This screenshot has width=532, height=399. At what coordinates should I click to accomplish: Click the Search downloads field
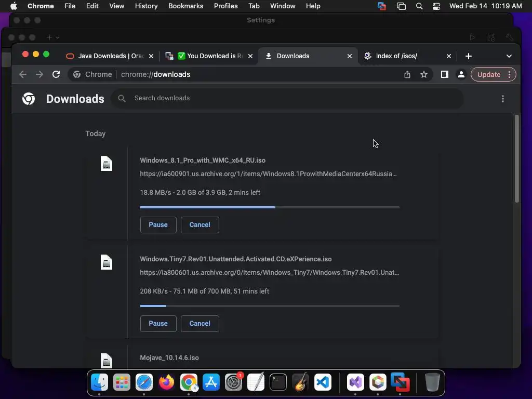click(287, 98)
